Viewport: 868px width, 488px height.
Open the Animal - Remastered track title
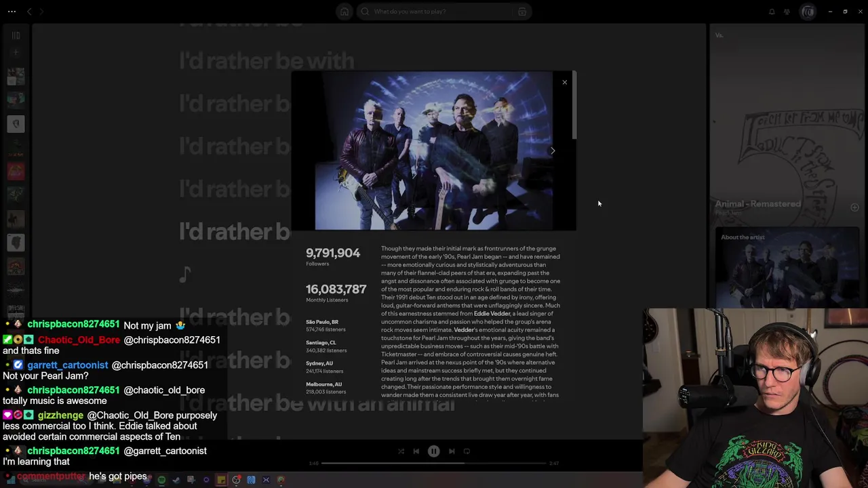pyautogui.click(x=758, y=204)
